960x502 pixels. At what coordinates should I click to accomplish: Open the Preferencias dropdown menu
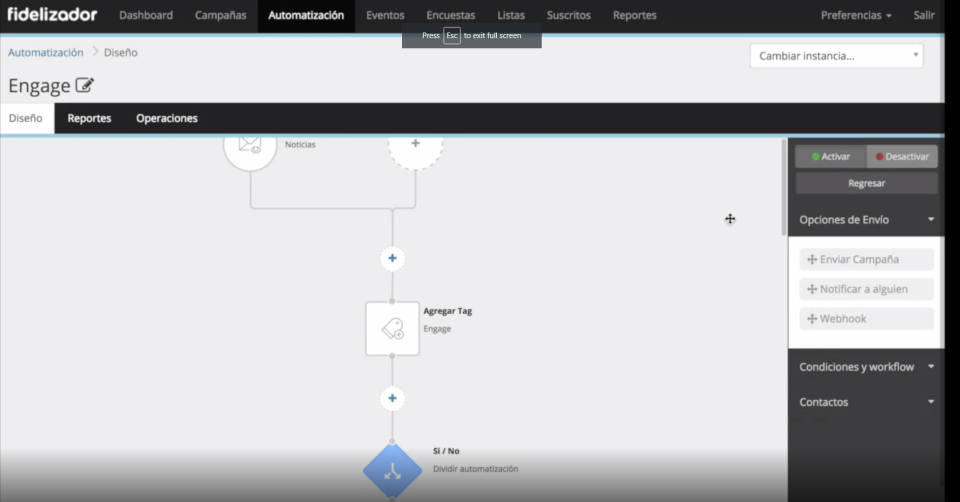point(856,15)
